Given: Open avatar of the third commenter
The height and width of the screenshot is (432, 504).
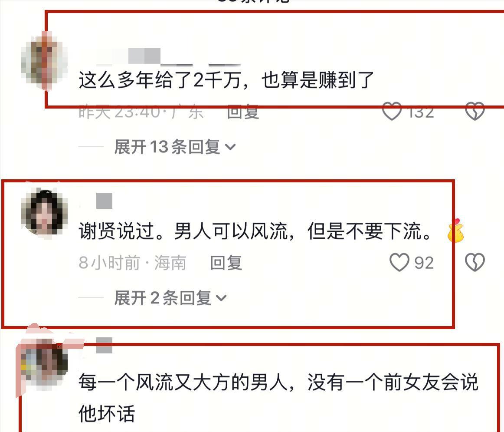Looking at the screenshot, I should 44,363.
